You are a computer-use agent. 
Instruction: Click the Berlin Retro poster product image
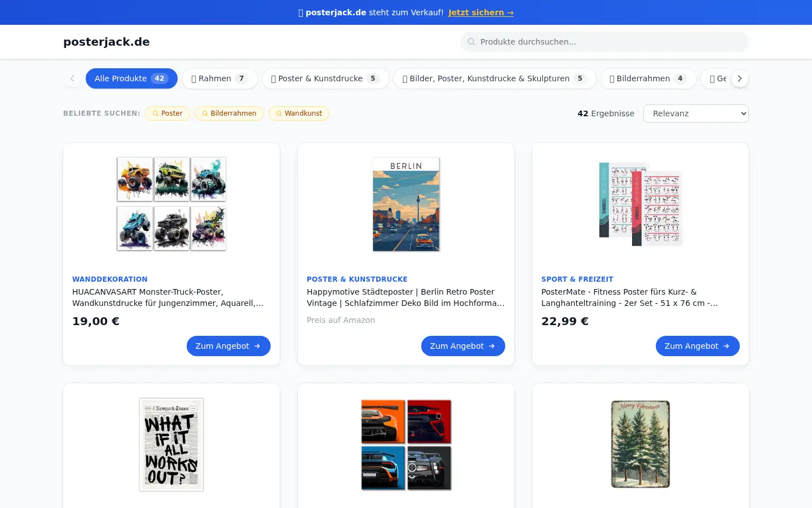(406, 204)
